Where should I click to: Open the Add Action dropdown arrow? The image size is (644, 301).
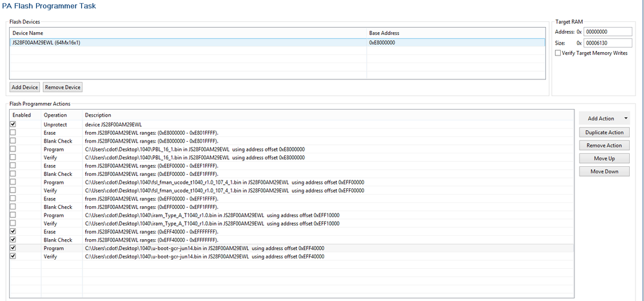click(x=625, y=119)
